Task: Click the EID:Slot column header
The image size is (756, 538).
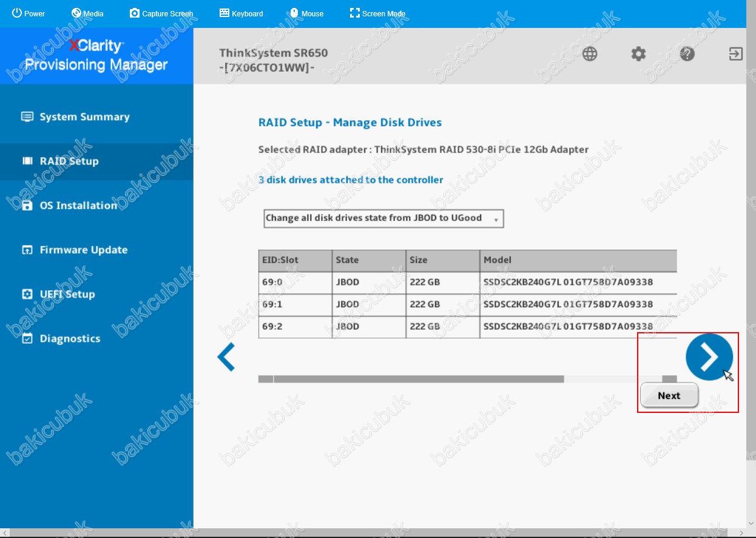Action: (295, 260)
